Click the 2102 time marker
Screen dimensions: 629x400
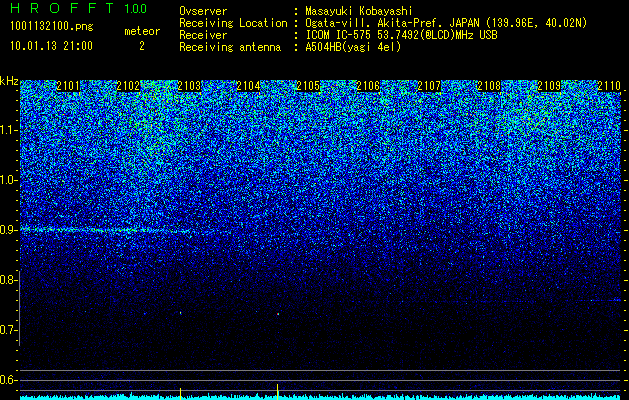pos(128,85)
